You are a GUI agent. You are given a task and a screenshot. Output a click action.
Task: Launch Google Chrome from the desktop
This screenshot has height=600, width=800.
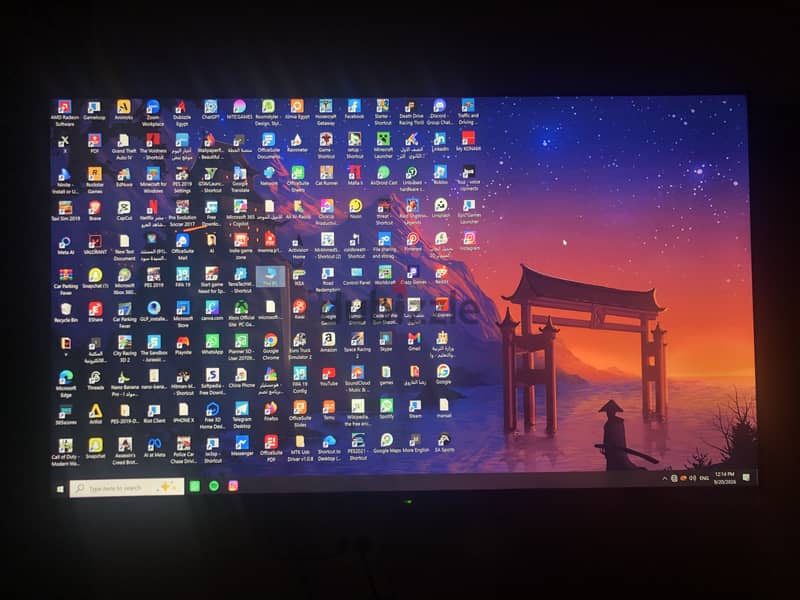click(x=270, y=346)
